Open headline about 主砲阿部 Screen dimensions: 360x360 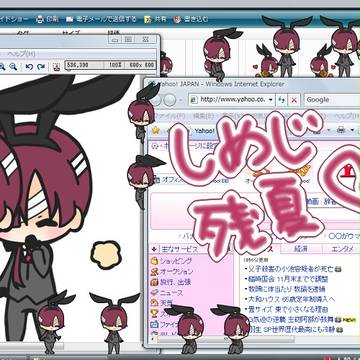point(292,320)
